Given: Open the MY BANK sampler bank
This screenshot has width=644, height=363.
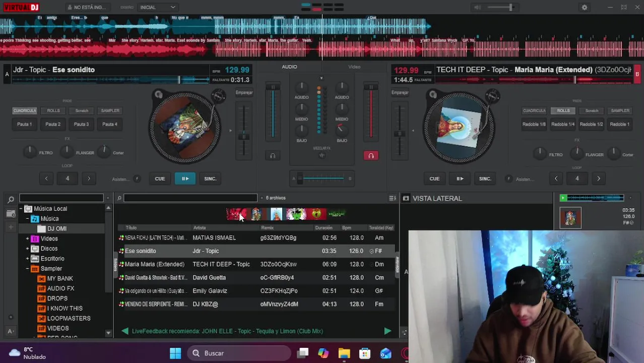Looking at the screenshot, I should [x=60, y=279].
